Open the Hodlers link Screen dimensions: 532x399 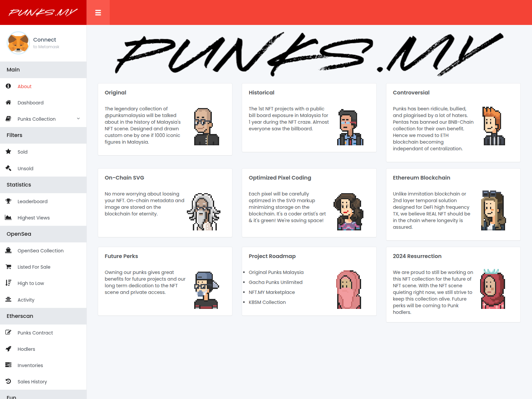(43, 349)
